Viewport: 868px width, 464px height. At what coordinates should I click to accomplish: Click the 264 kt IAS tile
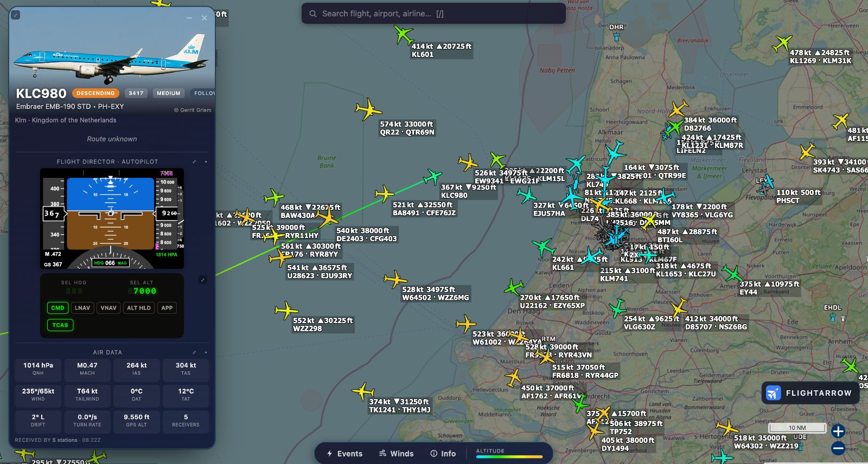click(136, 369)
